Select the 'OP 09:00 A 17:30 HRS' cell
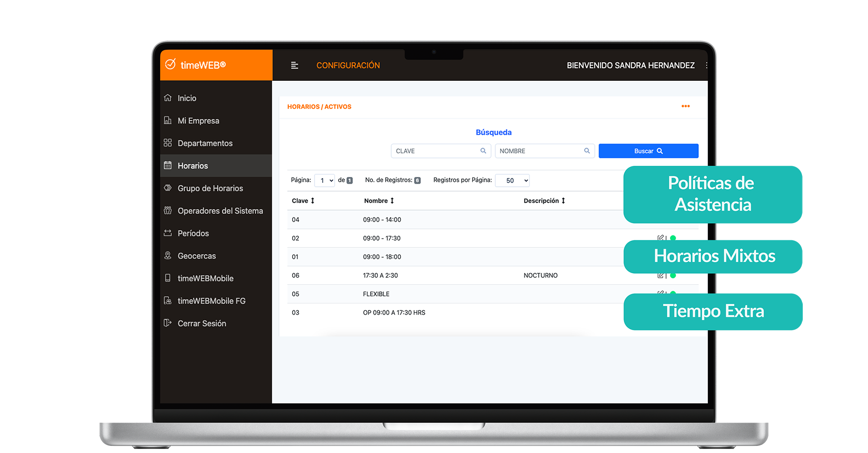This screenshot has width=868, height=453. tap(394, 312)
